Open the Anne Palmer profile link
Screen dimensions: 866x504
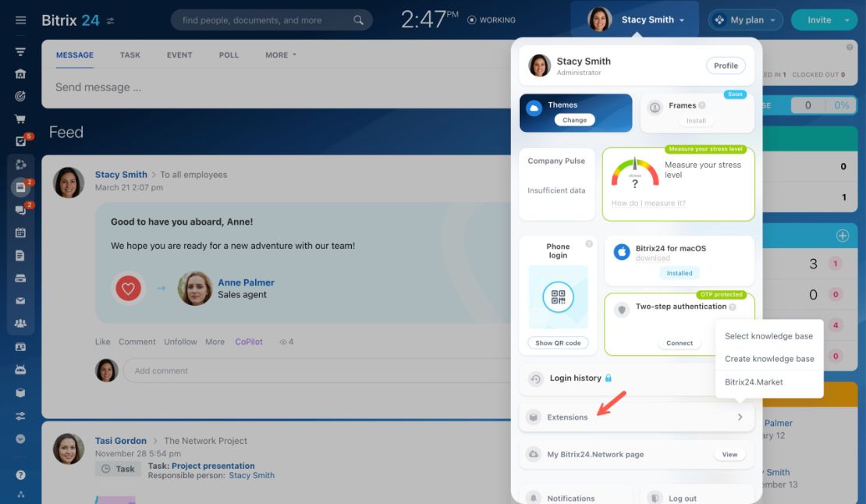(x=246, y=282)
